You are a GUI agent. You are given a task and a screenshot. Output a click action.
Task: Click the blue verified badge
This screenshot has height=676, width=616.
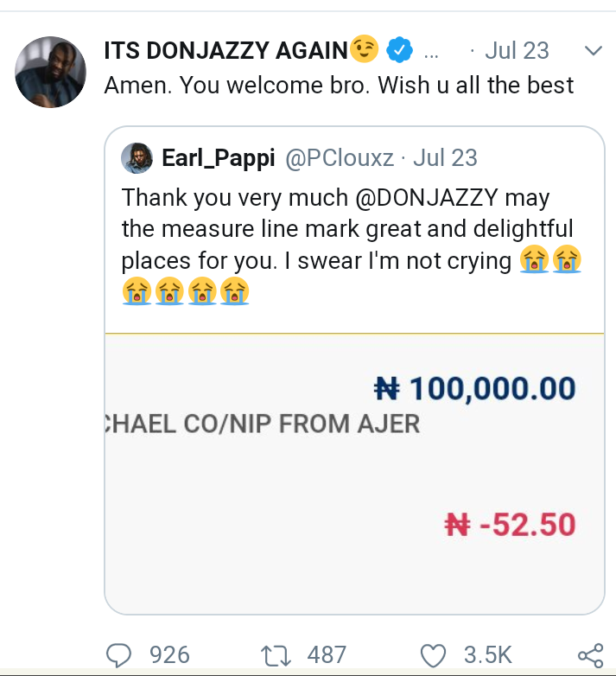point(397,51)
